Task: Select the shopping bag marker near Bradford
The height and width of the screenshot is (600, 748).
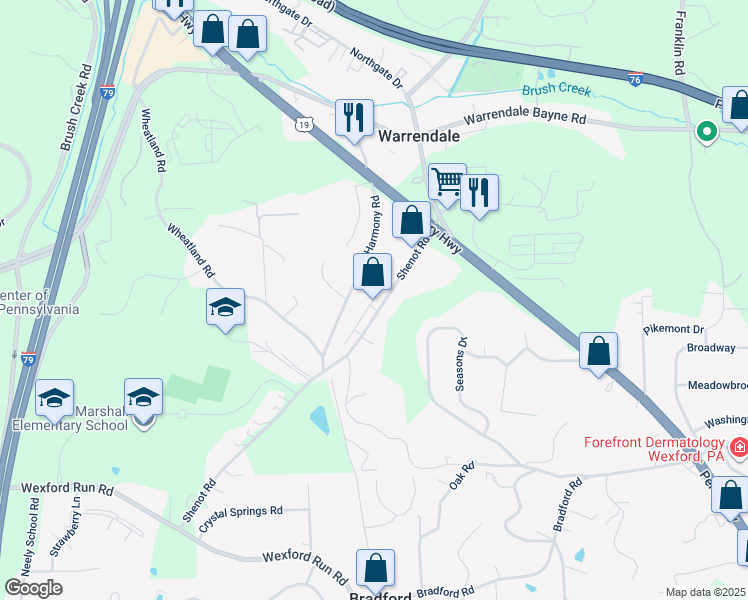Action: click(x=375, y=568)
